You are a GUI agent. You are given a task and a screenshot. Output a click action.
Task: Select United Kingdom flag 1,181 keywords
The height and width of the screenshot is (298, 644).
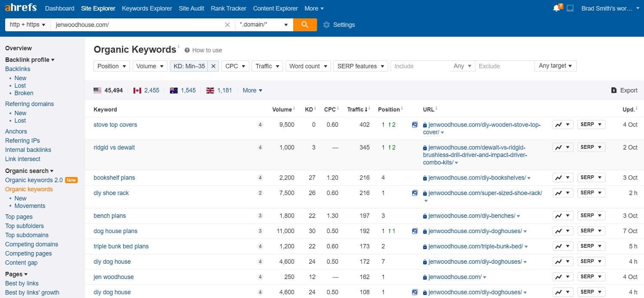(219, 90)
